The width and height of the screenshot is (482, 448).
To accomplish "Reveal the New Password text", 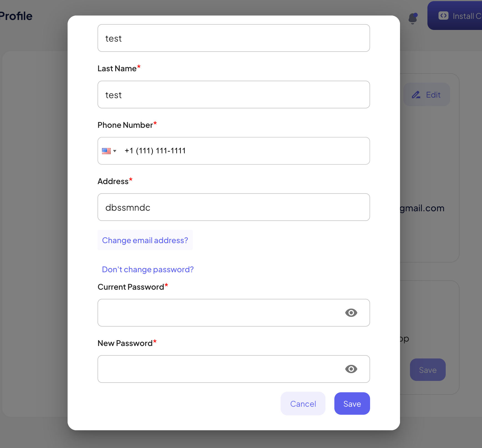I will pos(351,369).
